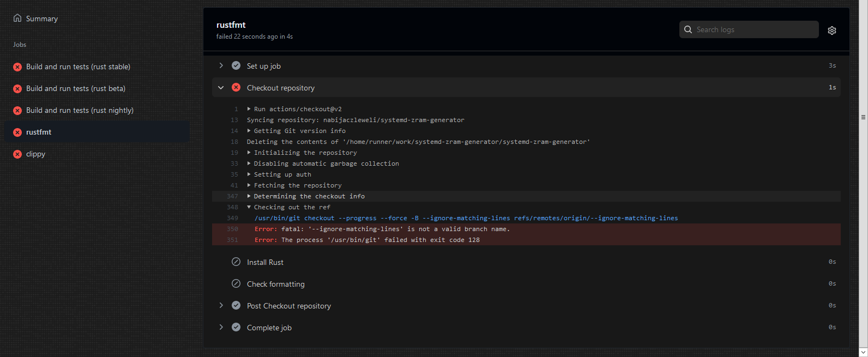Expand the Set up job step
This screenshot has width=868, height=357.
coord(221,65)
